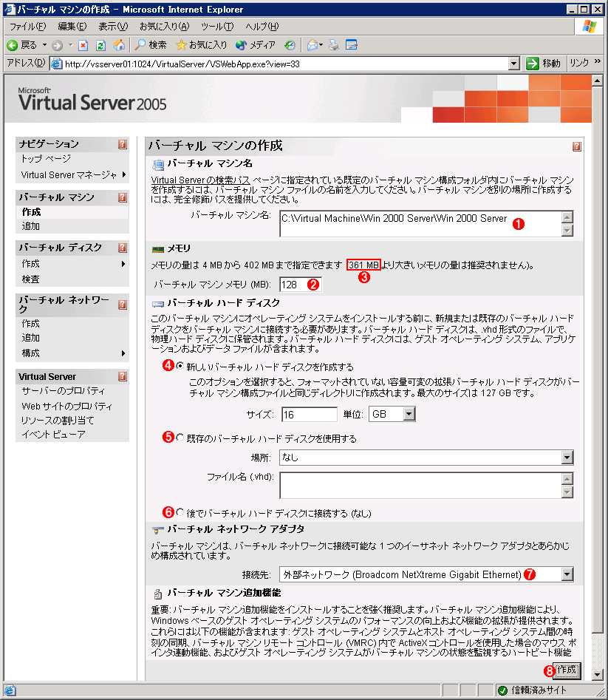Click the Print toolbar icon
Screen dimensions: 608x700
334,45
